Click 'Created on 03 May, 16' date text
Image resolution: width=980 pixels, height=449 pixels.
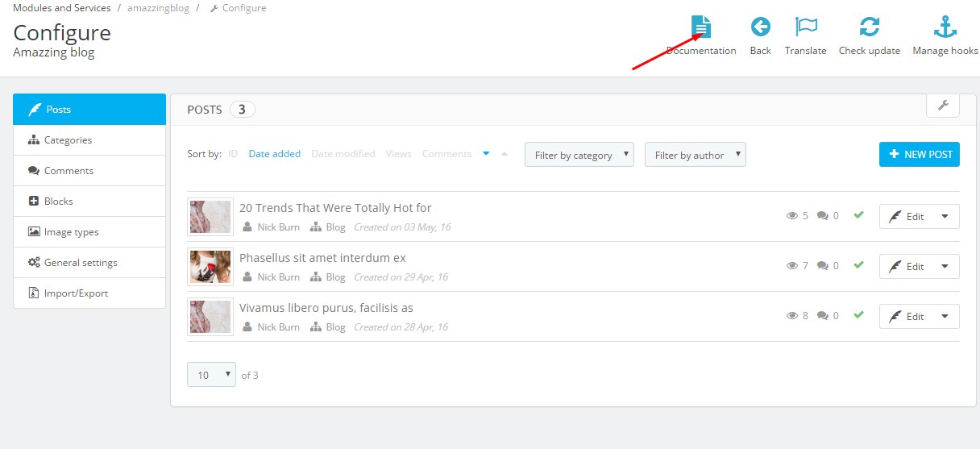coord(402,227)
